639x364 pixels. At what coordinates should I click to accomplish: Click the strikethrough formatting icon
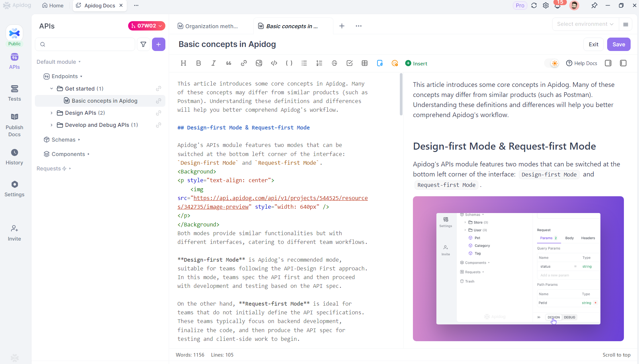334,63
